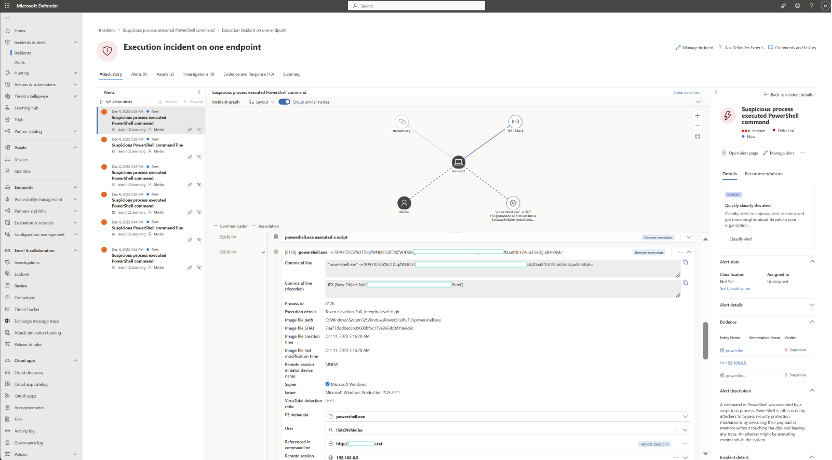Open the Home page from sidebar
The image size is (832, 460).
click(x=20, y=31)
